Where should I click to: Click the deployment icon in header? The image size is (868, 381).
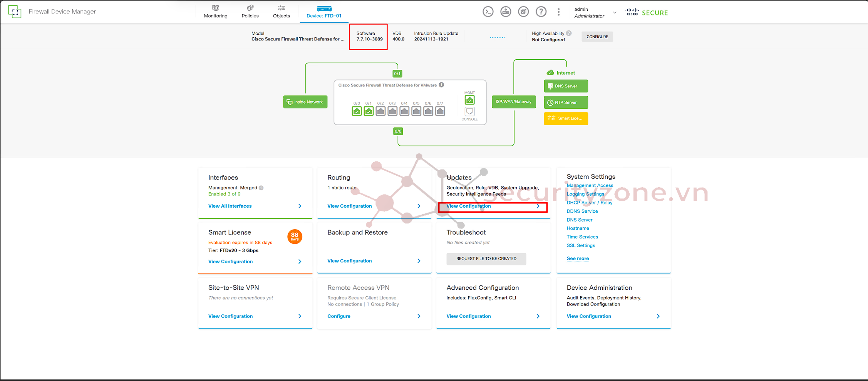506,12
